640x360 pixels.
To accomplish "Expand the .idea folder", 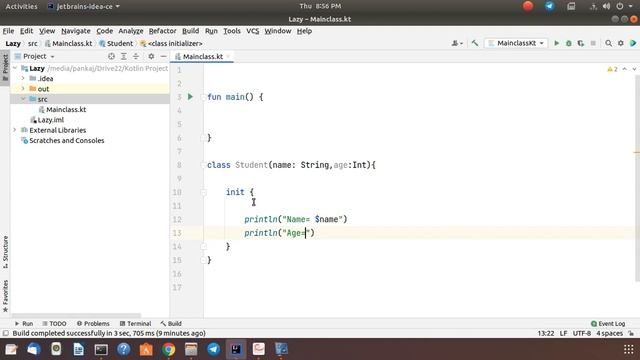I will pos(23,78).
